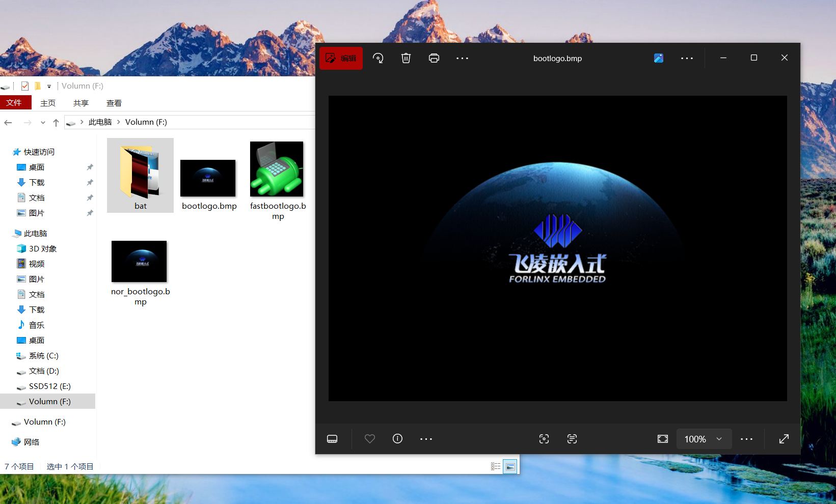
Task: Open the more options menu next to the Designer icon
Action: (x=687, y=58)
